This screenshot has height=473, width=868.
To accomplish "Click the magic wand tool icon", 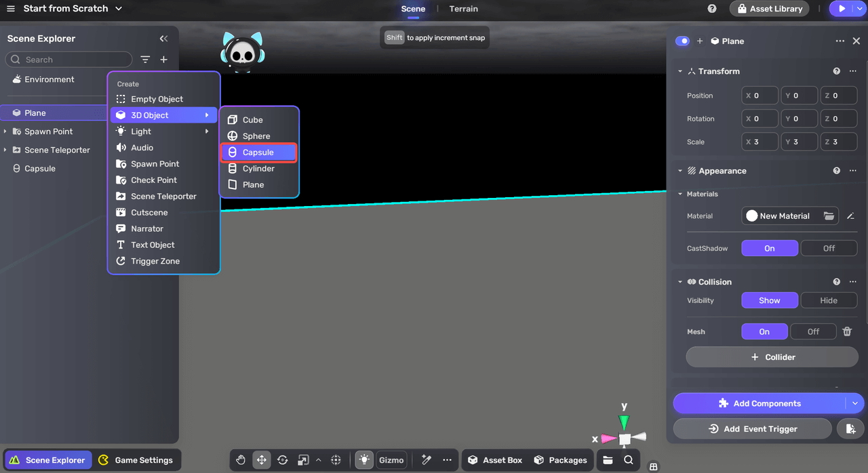I will tap(427, 460).
